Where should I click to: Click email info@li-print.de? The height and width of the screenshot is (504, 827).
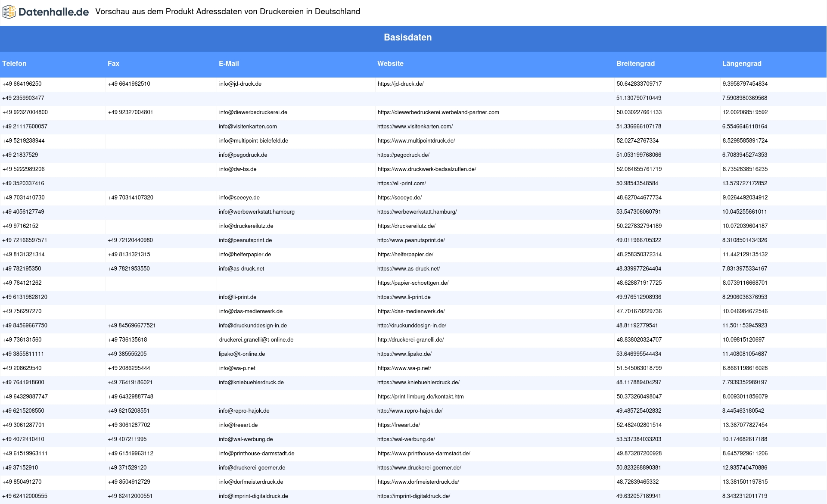(x=237, y=297)
